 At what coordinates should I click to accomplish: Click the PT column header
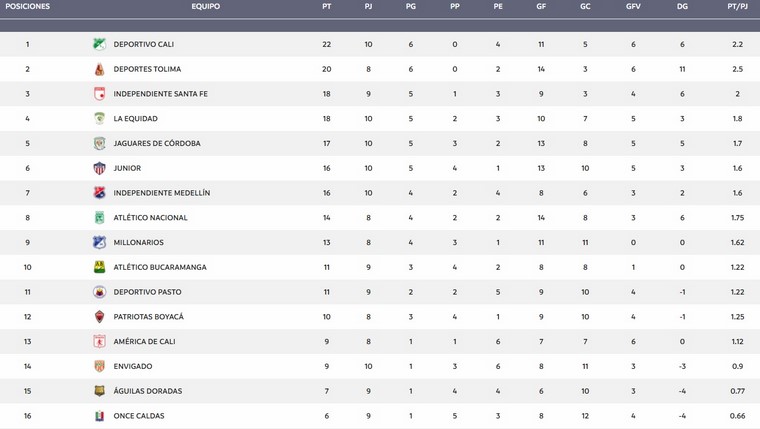coord(327,6)
